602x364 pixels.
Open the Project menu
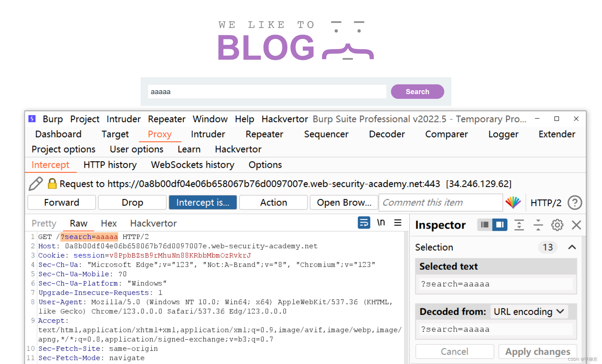(x=85, y=119)
